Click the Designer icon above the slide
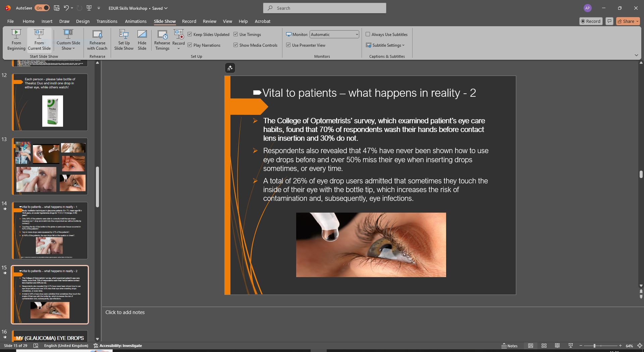644x352 pixels. pyautogui.click(x=230, y=68)
